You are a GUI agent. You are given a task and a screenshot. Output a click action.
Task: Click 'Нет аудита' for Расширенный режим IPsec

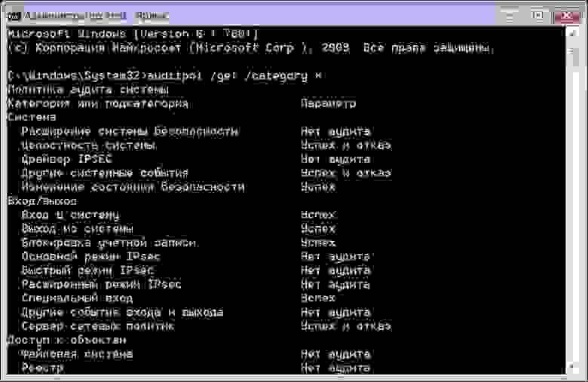coord(335,285)
